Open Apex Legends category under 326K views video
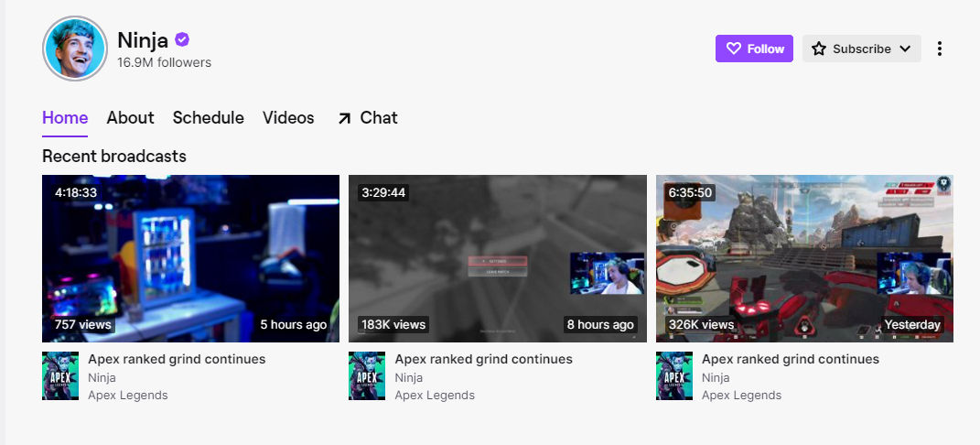 (x=742, y=395)
